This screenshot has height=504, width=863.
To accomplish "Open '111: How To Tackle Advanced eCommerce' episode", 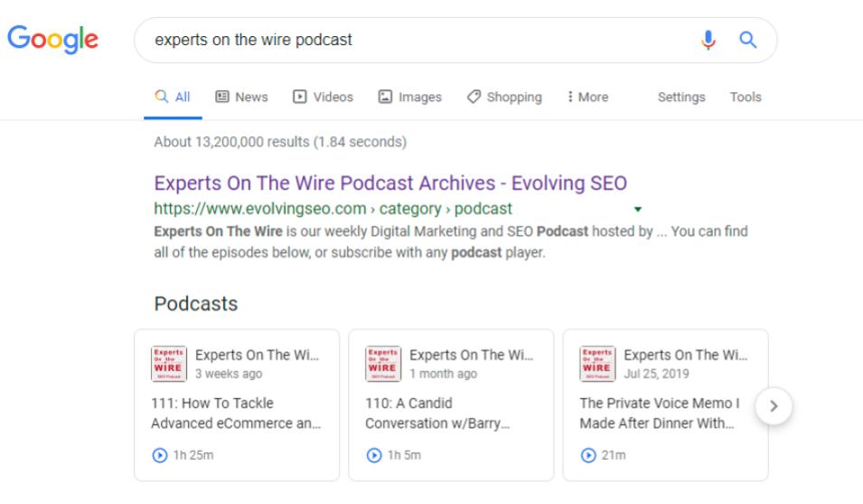I will pyautogui.click(x=236, y=413).
